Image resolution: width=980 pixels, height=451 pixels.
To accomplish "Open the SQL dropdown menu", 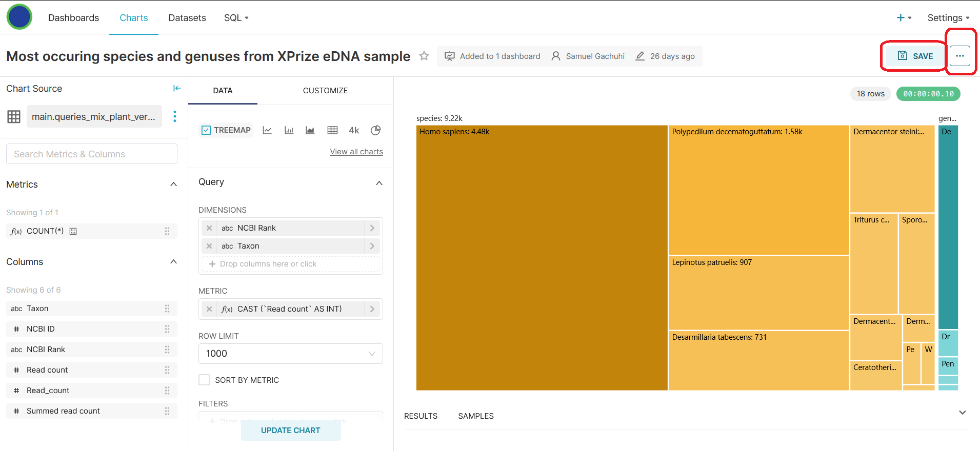I will [x=236, y=17].
